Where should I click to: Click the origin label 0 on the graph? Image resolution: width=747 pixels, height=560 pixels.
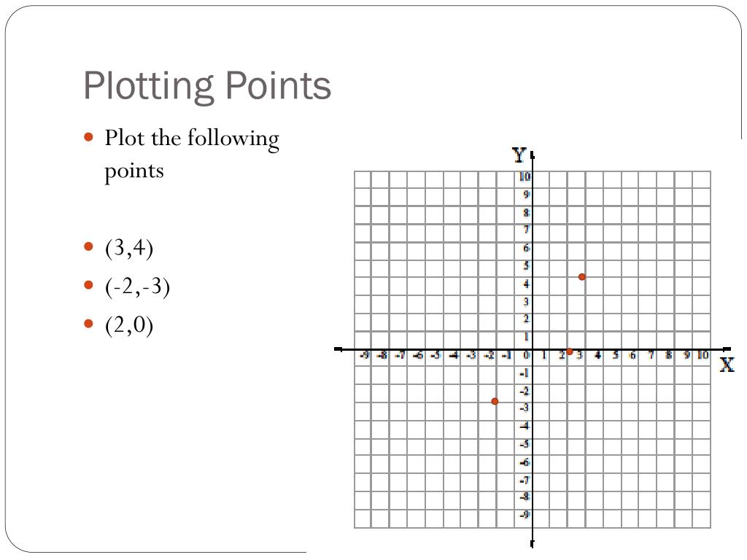pos(525,355)
